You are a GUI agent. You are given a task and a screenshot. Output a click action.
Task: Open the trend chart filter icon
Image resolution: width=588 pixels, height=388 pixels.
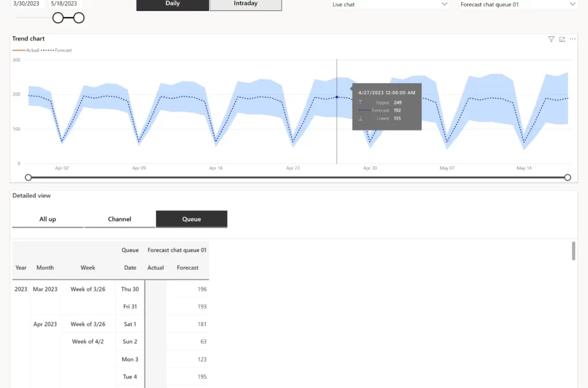[x=551, y=40]
